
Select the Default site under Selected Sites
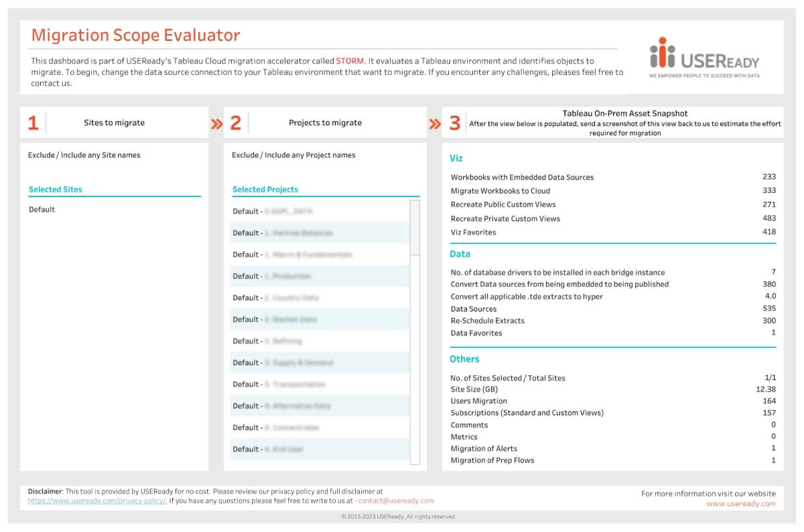[x=42, y=210]
